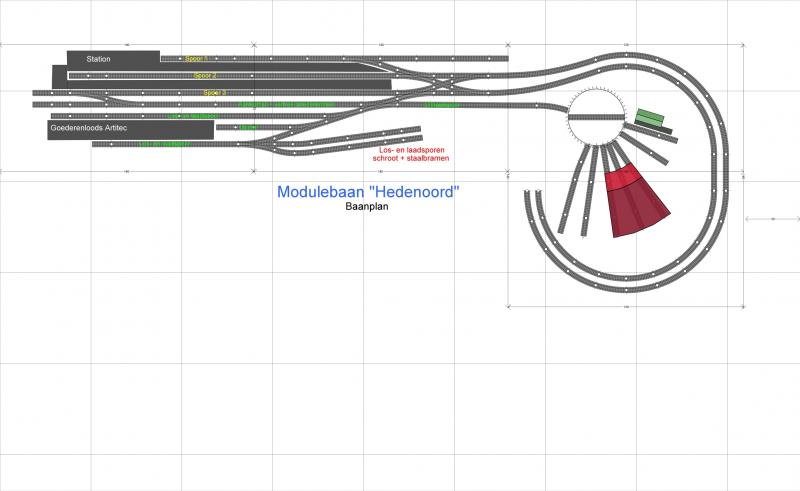Select the 'Spoor 1' track label
This screenshot has width=800, height=491.
[196, 59]
